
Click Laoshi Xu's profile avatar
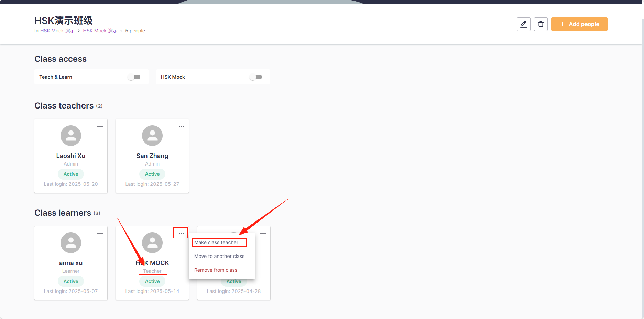(x=71, y=136)
